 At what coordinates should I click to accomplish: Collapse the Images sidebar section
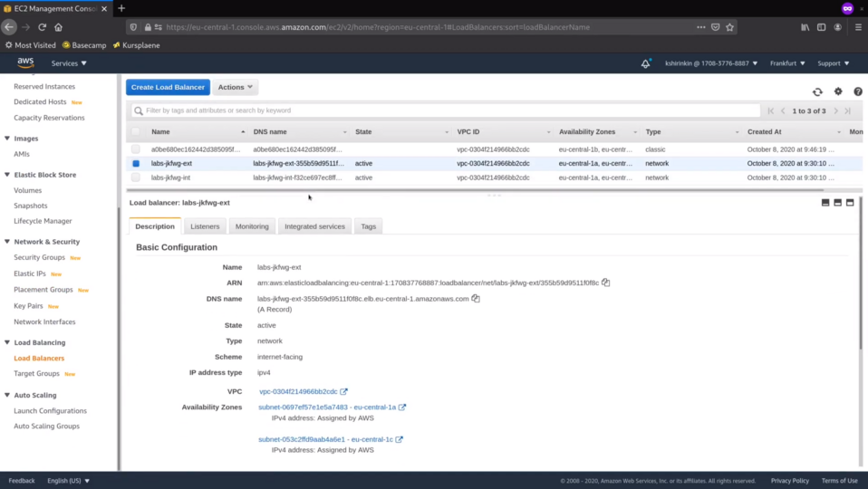7,139
